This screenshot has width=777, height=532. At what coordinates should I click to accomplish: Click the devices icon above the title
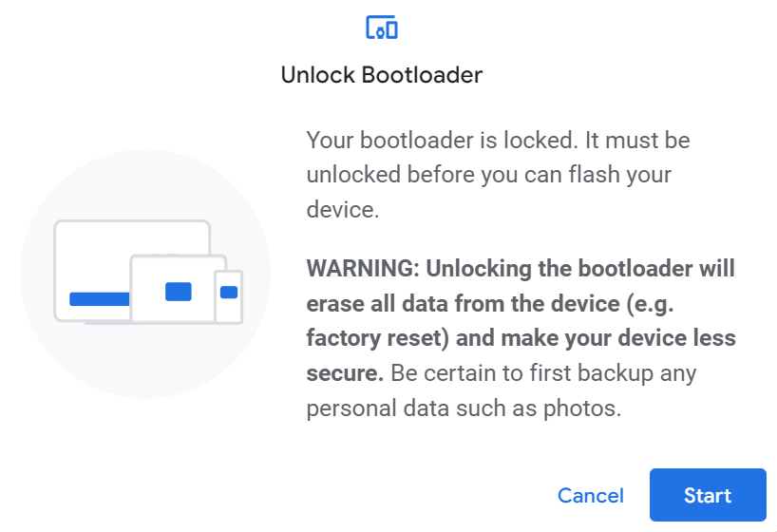[x=381, y=28]
